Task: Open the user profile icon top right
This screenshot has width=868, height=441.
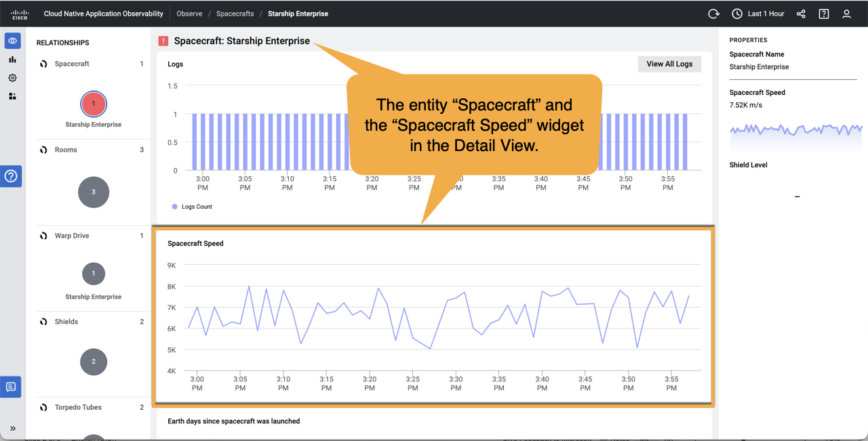Action: point(846,14)
